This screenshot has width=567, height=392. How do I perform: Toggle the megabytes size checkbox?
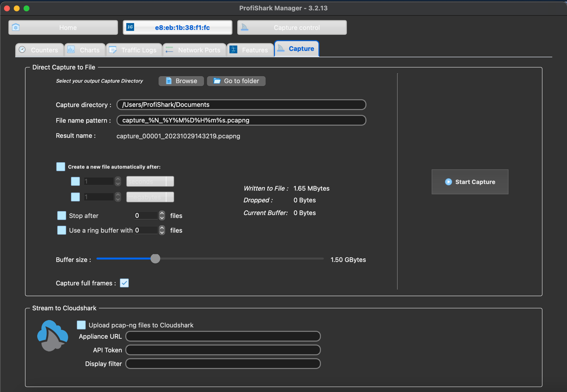point(75,197)
